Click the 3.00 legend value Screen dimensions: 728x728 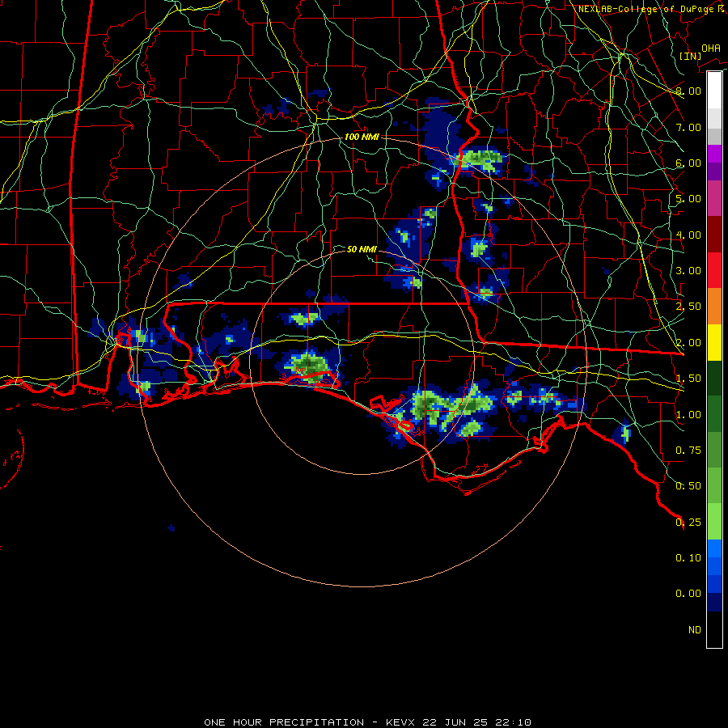pos(688,271)
